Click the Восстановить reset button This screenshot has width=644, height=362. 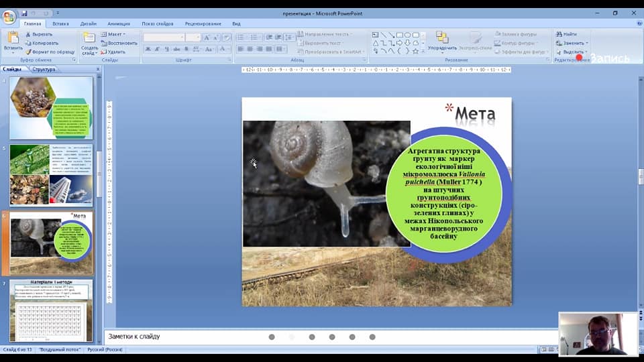coord(122,43)
